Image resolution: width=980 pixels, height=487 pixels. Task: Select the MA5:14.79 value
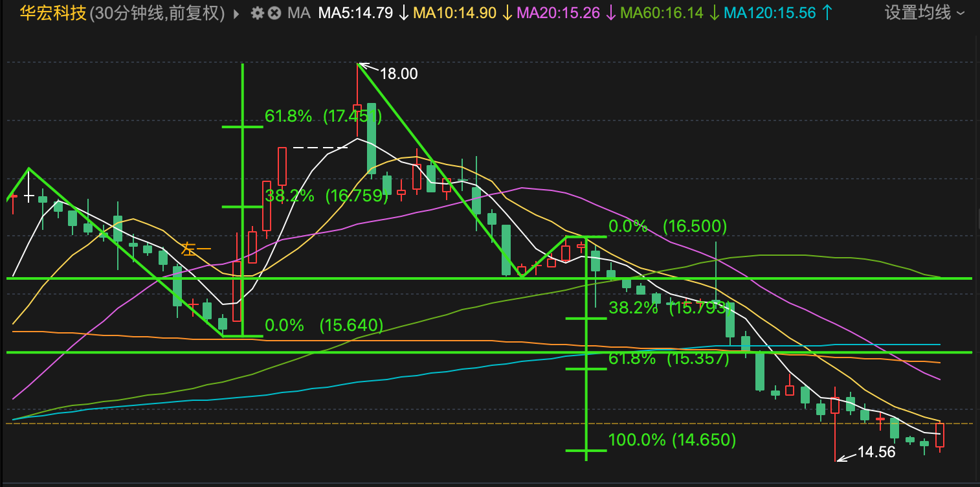tap(355, 13)
